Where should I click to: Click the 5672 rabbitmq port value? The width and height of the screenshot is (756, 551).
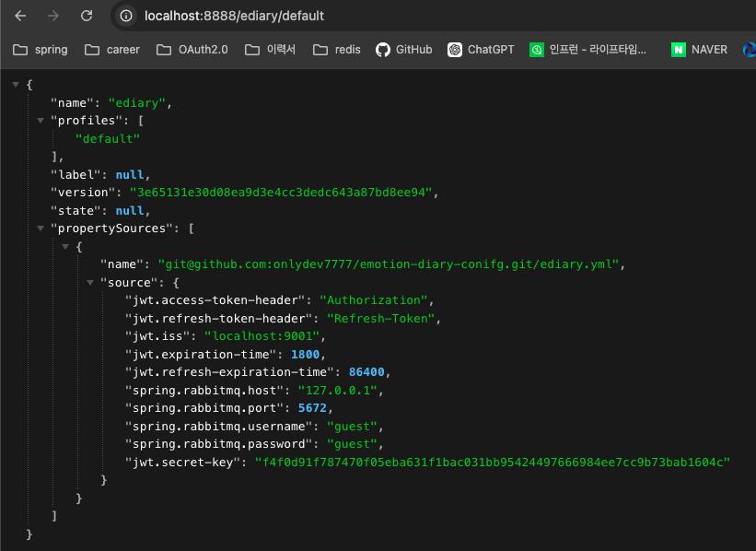tap(312, 408)
